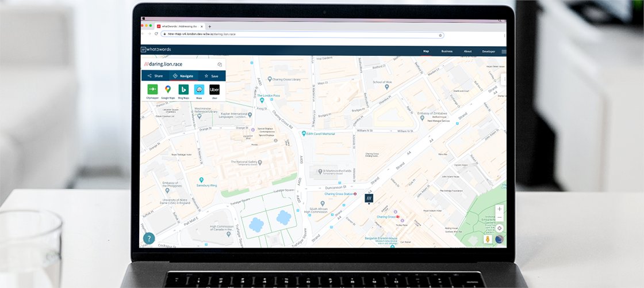
Task: Open Chrome three-dot menu
Action: click(504, 35)
